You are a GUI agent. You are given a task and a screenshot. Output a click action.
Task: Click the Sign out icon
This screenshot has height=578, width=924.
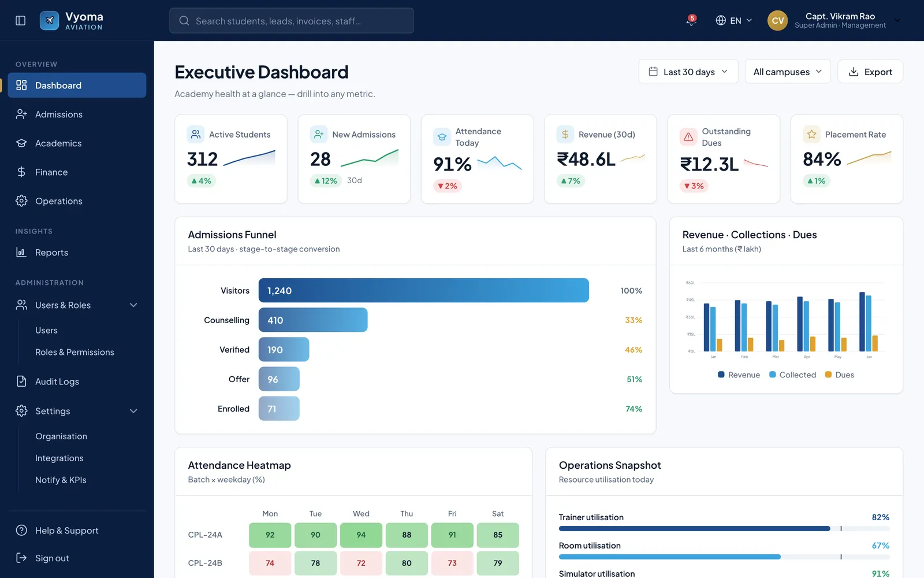[21, 558]
